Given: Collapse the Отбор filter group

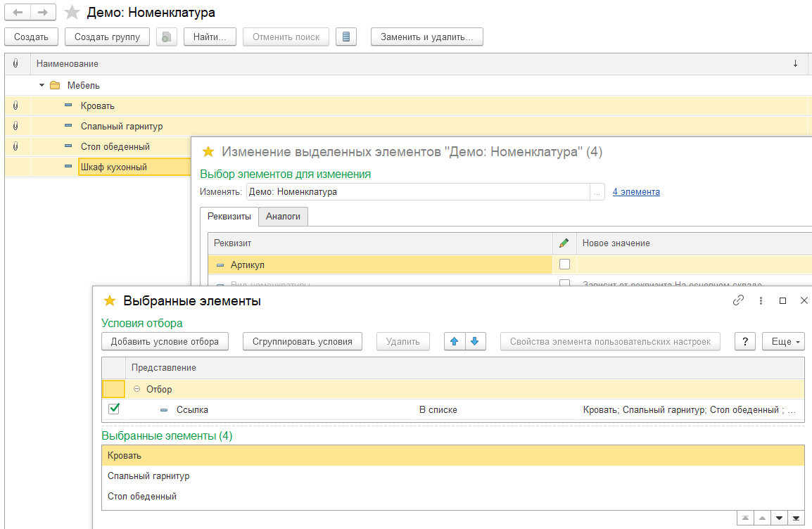Looking at the screenshot, I should [137, 389].
